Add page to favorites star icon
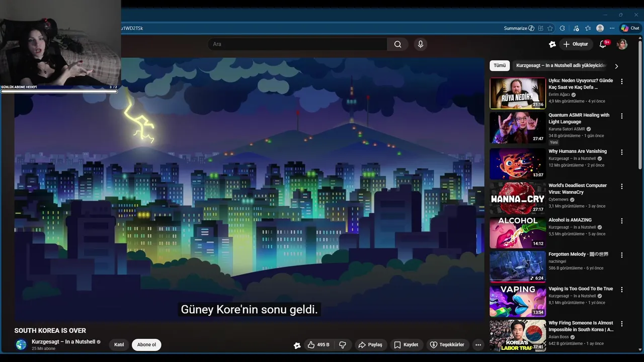Viewport: 644px width, 362px height. tap(550, 28)
